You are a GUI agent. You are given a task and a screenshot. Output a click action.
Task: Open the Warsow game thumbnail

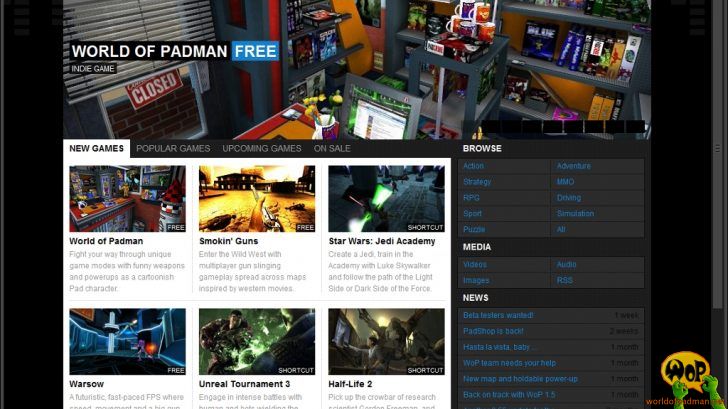[128, 342]
